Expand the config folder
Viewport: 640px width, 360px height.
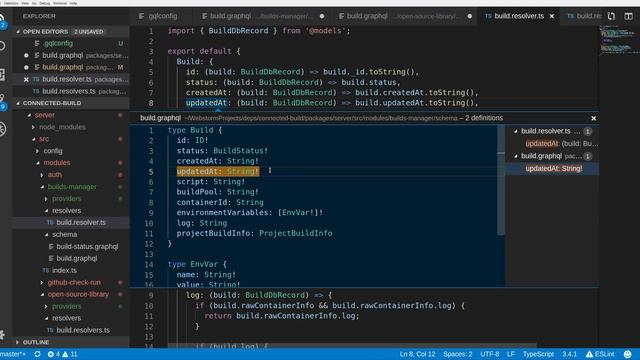[x=38, y=151]
